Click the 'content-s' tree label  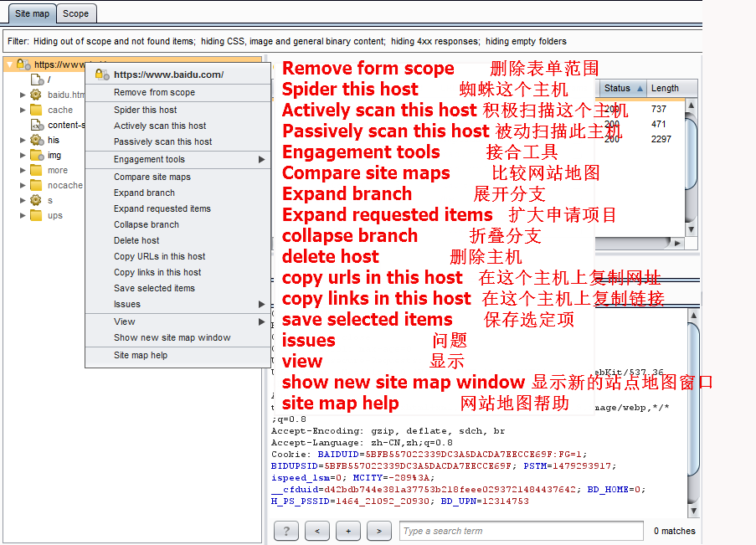tap(66, 125)
